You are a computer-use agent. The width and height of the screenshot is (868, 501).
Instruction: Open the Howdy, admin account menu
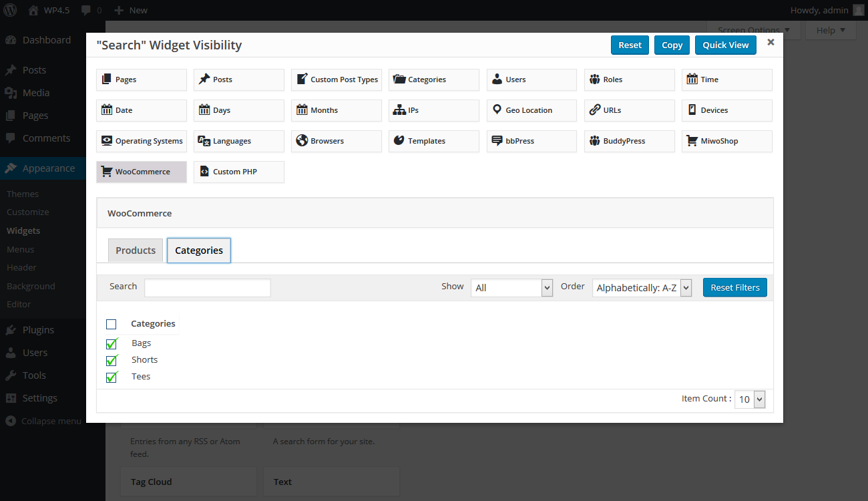click(x=827, y=10)
